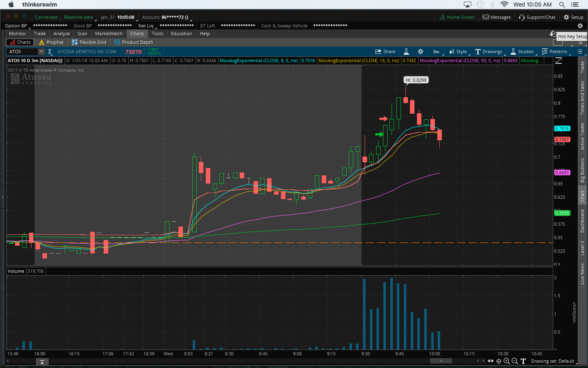This screenshot has height=368, width=588.
Task: Click the Home Screen link
Action: point(457,17)
